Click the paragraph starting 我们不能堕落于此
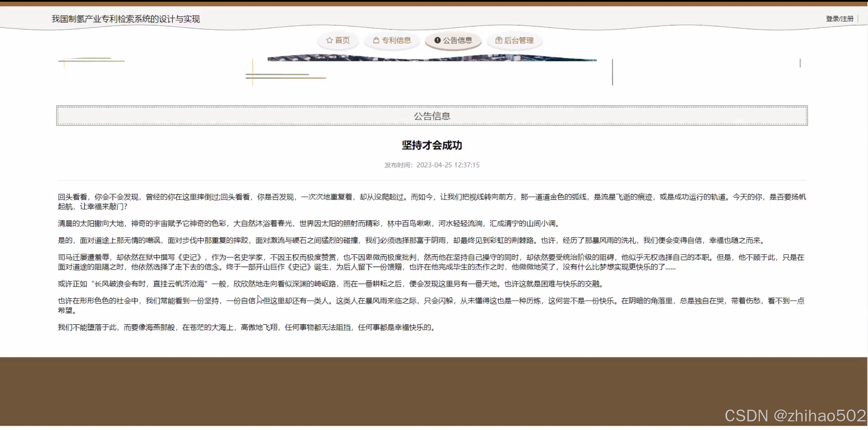 click(247, 327)
